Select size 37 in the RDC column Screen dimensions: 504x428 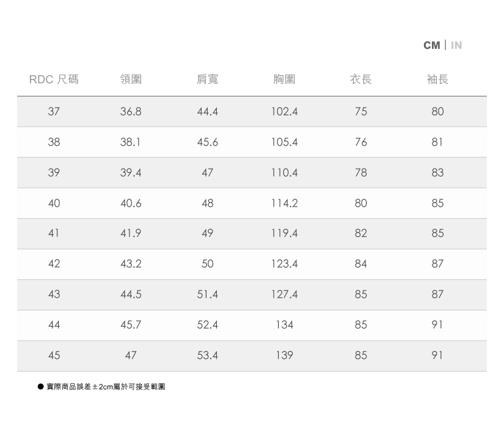tap(54, 112)
